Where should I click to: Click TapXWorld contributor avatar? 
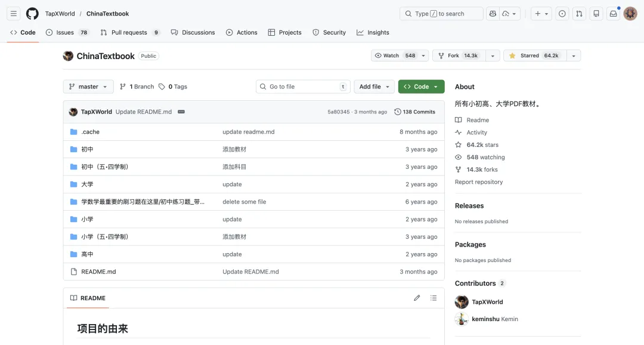(x=462, y=302)
